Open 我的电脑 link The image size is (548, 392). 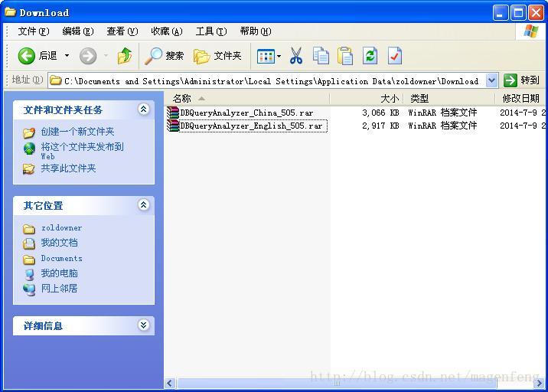click(x=59, y=273)
